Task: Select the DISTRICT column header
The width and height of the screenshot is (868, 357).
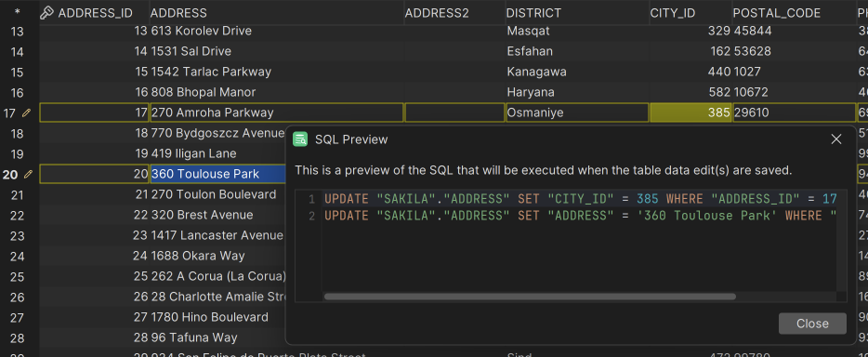Action: (x=577, y=13)
